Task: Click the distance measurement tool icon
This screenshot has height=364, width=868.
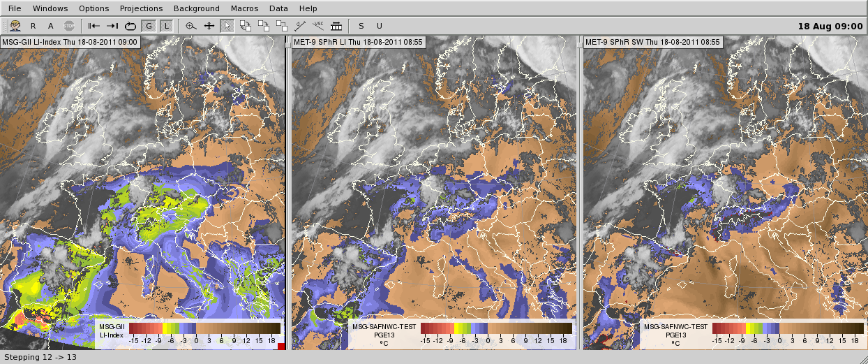Action: [x=300, y=26]
